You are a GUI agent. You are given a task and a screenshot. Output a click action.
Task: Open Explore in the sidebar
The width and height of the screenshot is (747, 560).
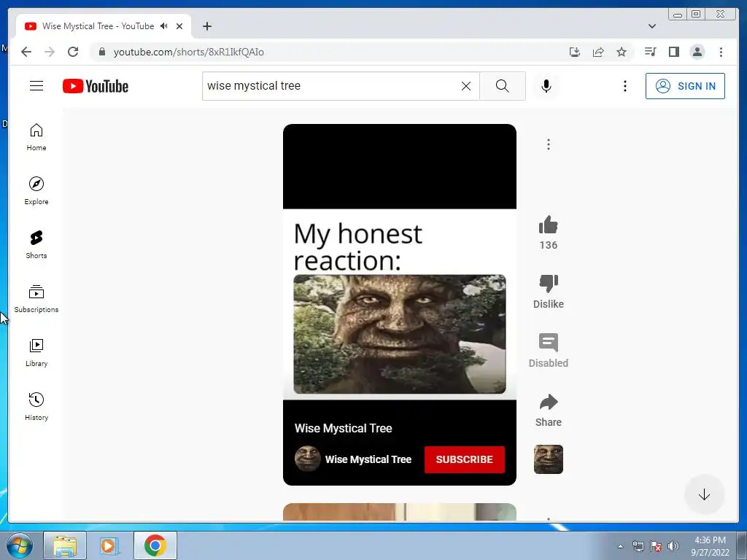point(36,191)
